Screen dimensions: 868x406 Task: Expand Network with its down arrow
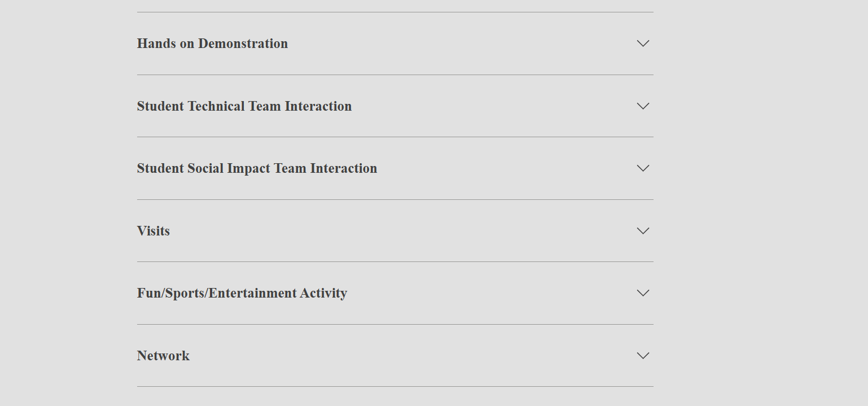click(x=643, y=356)
